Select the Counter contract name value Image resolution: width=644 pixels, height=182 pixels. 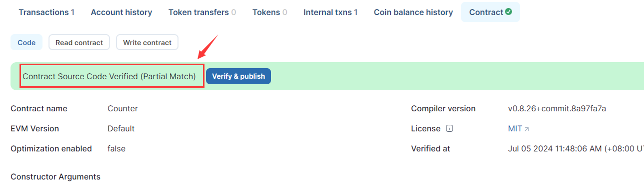pyautogui.click(x=122, y=108)
